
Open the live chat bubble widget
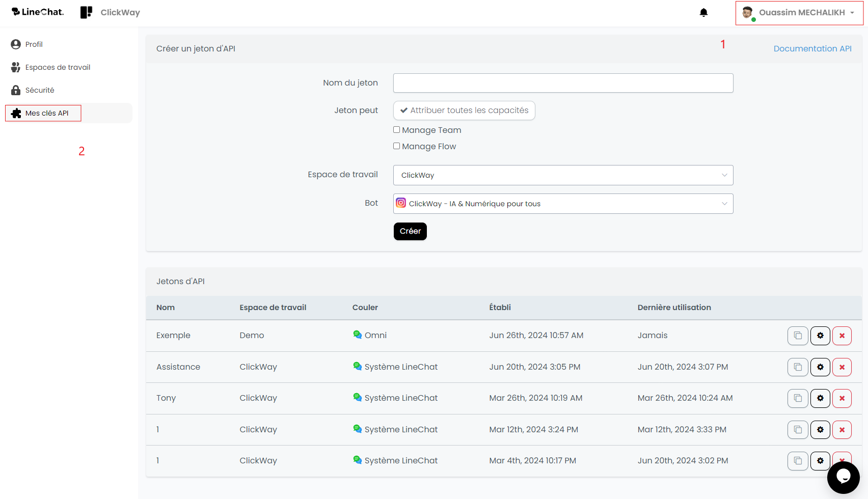(843, 477)
